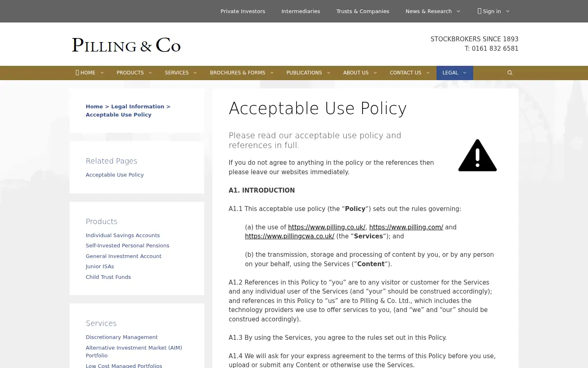Open the ABOUT US menu item
This screenshot has height=368, width=588.
coord(356,73)
